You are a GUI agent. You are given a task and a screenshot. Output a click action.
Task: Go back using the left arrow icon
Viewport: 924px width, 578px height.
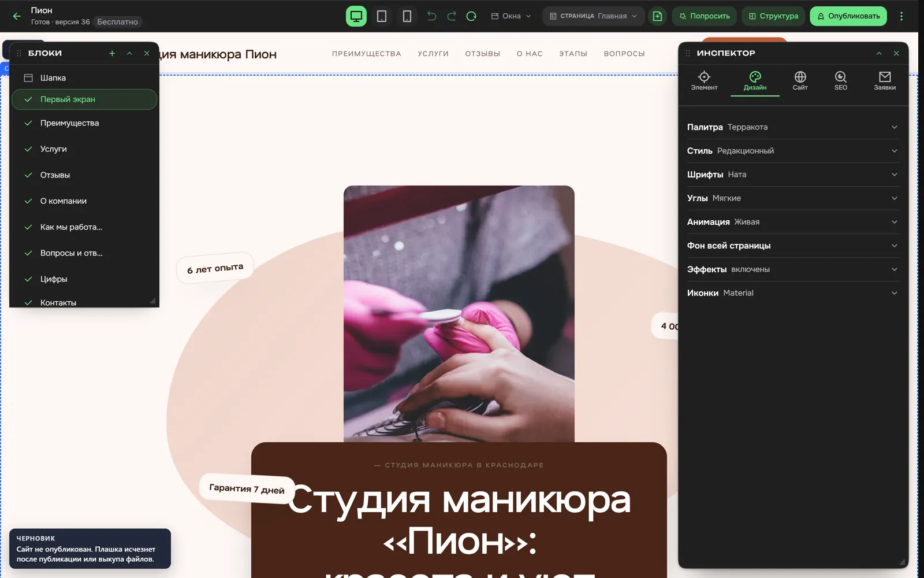(17, 16)
